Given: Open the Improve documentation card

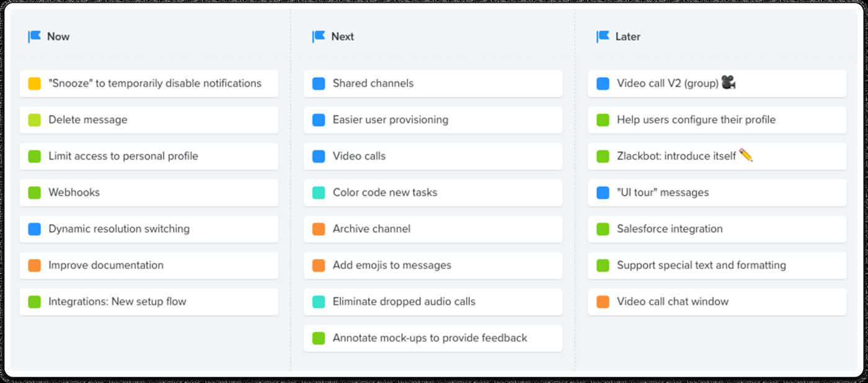Looking at the screenshot, I should click(x=149, y=265).
